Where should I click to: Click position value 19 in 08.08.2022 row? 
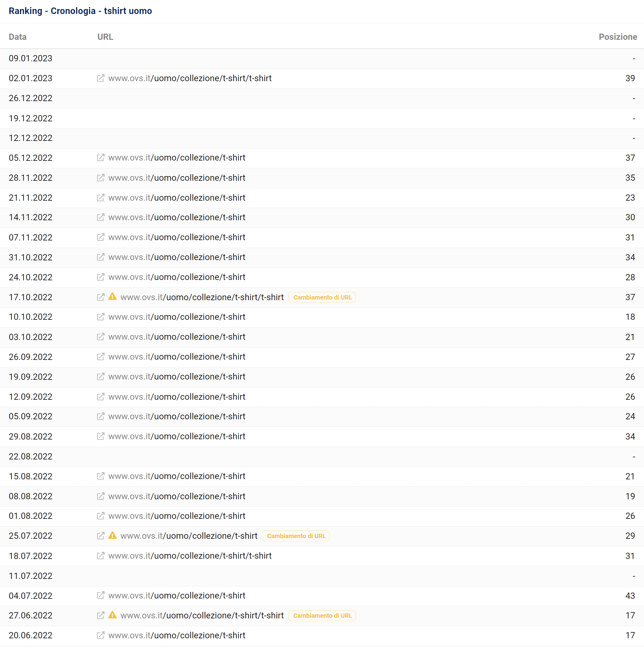(630, 496)
